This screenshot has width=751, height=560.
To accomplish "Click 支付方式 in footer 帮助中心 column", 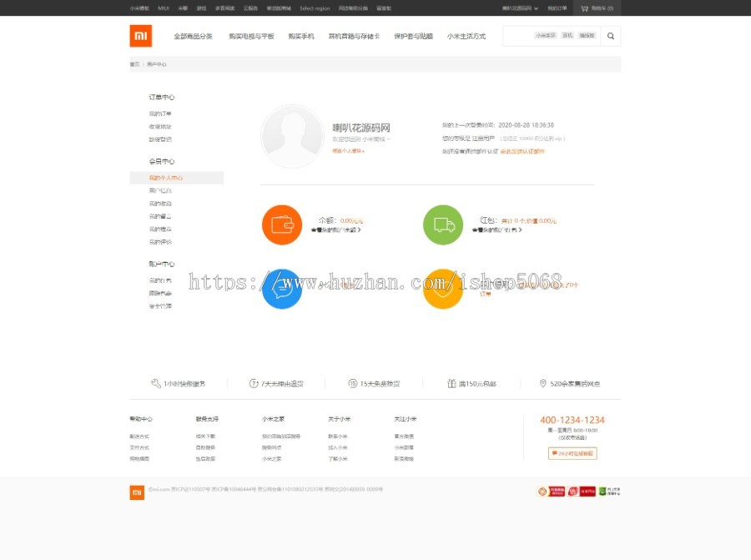I will [x=139, y=447].
